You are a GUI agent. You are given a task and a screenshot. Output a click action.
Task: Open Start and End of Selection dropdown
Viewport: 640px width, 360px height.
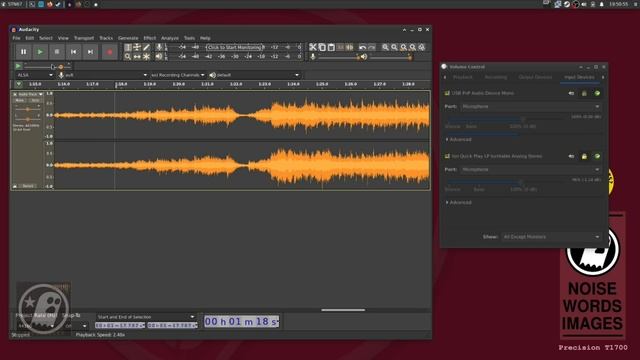tap(146, 317)
